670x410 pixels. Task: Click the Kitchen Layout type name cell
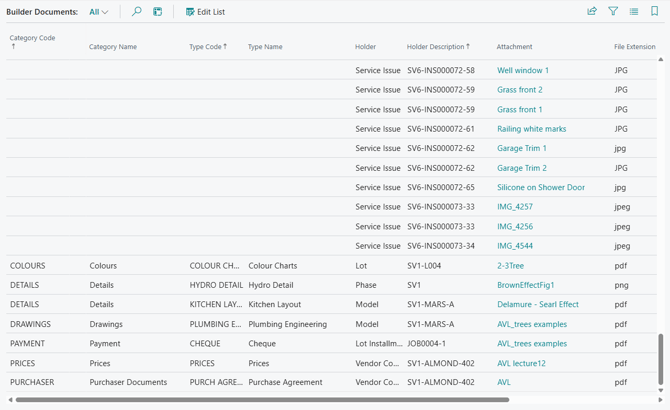275,304
